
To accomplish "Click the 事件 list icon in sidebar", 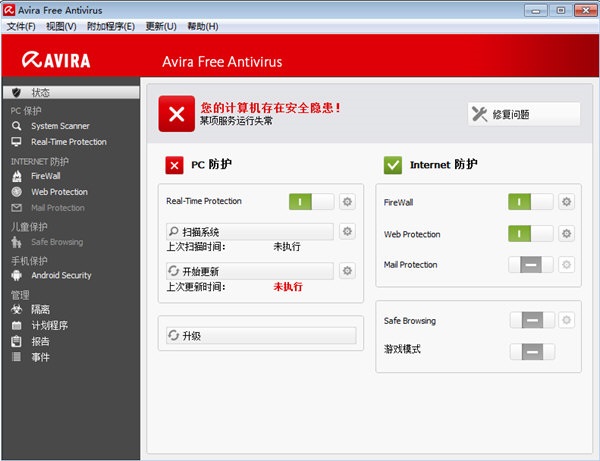I will (x=16, y=357).
